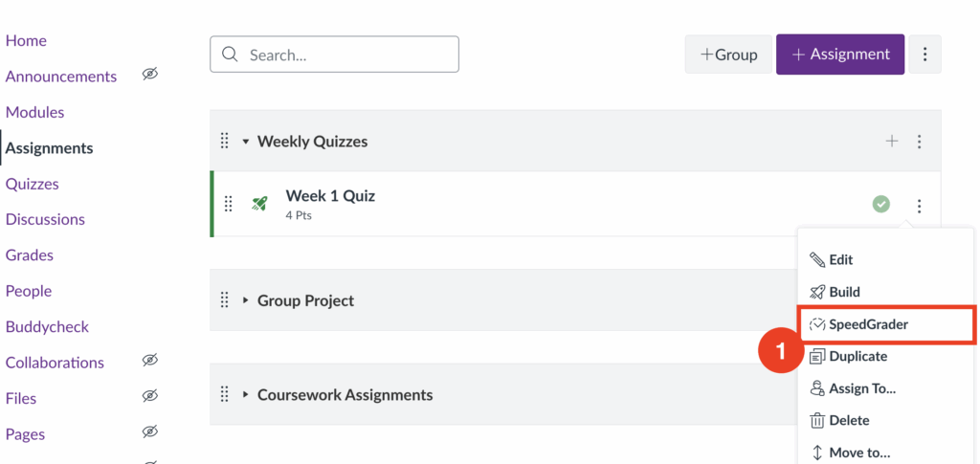The height and width of the screenshot is (464, 980).
Task: Click the hidden eye icon next to Announcements
Action: (149, 75)
